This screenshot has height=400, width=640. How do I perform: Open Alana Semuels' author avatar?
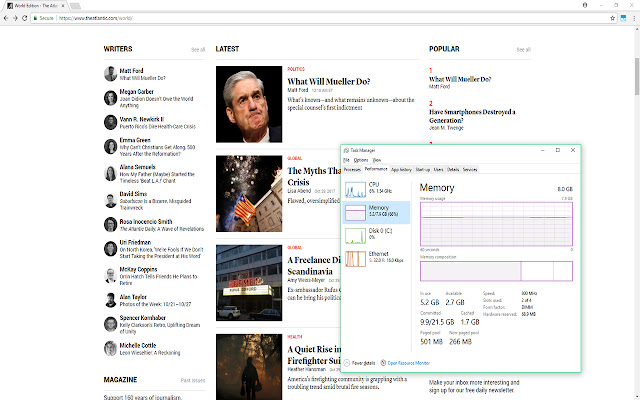pos(110,173)
